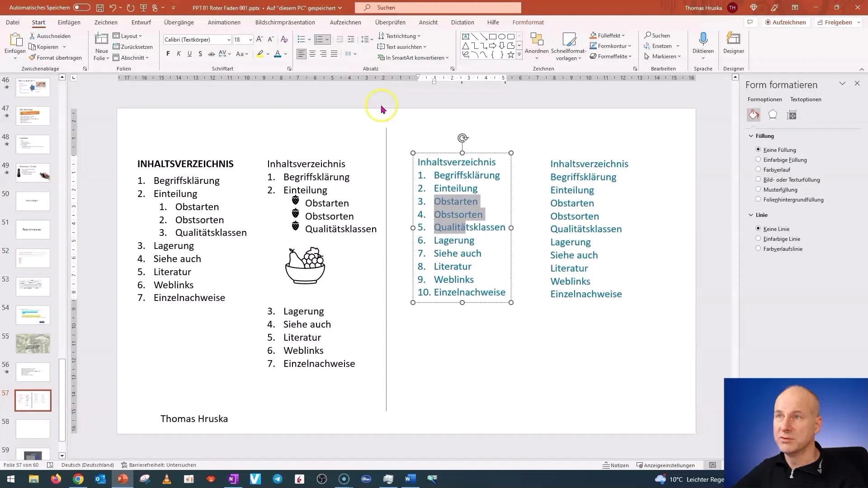Click the Freigeben button
Viewport: 868px width, 488px height.
[x=838, y=22]
